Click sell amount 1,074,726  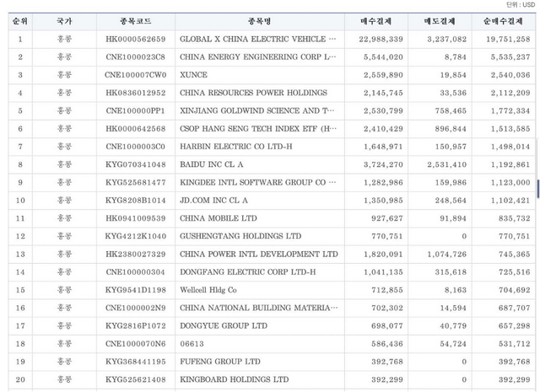(x=447, y=254)
